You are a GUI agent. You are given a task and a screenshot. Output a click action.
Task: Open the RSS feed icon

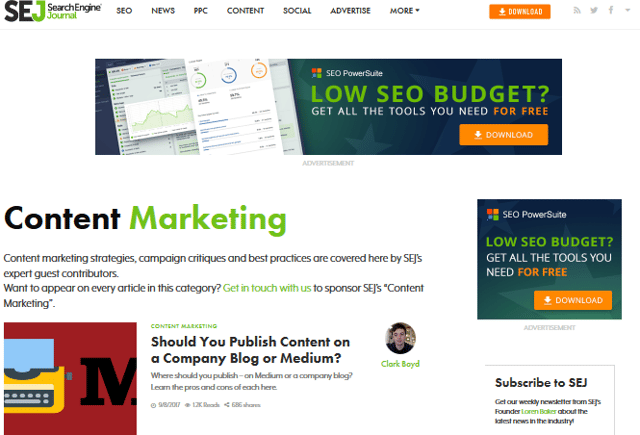(x=577, y=10)
